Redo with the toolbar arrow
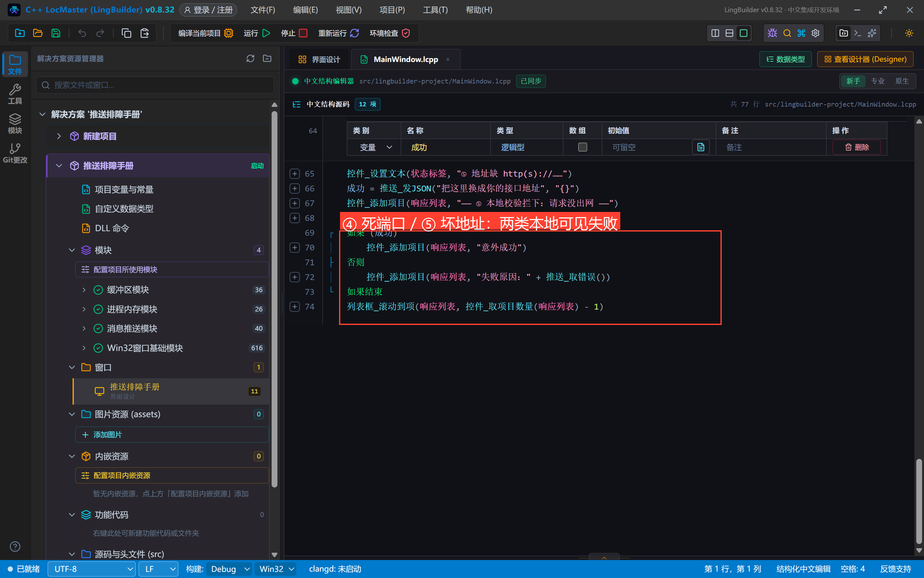The height and width of the screenshot is (578, 924). [100, 33]
